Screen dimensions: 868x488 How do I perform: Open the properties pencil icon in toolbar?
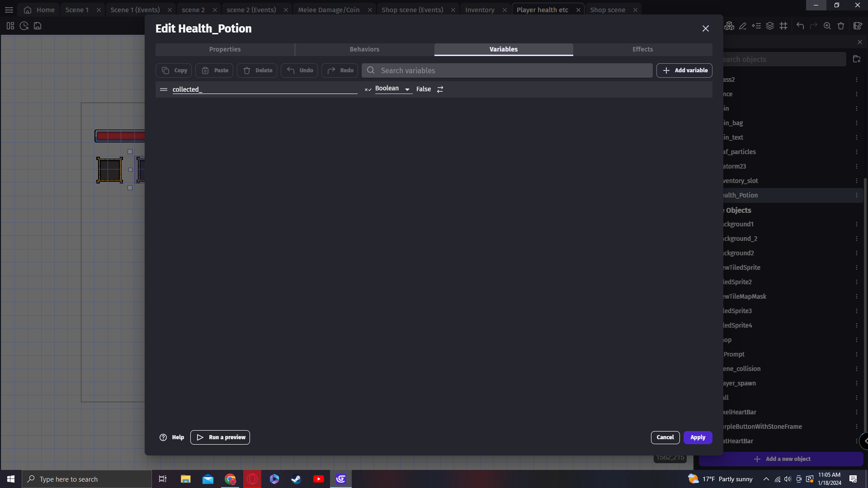(743, 26)
